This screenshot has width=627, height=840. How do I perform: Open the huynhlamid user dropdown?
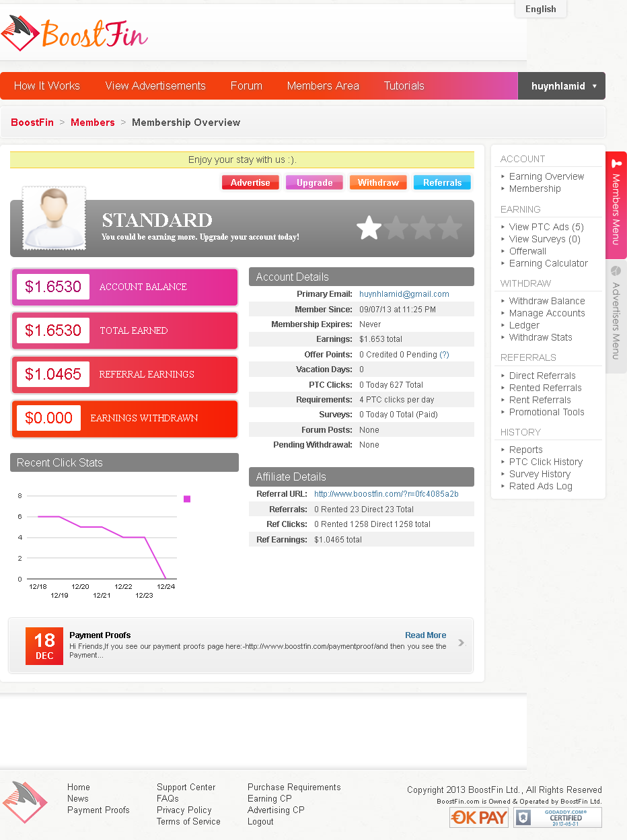click(562, 86)
